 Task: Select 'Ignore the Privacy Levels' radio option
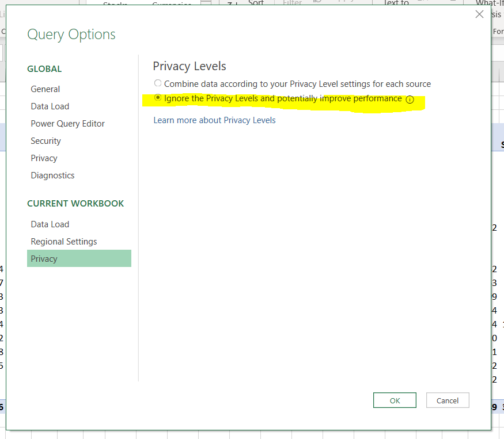pos(158,98)
